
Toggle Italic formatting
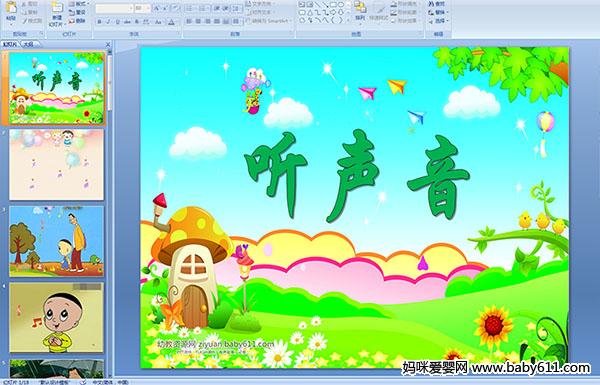(108, 22)
